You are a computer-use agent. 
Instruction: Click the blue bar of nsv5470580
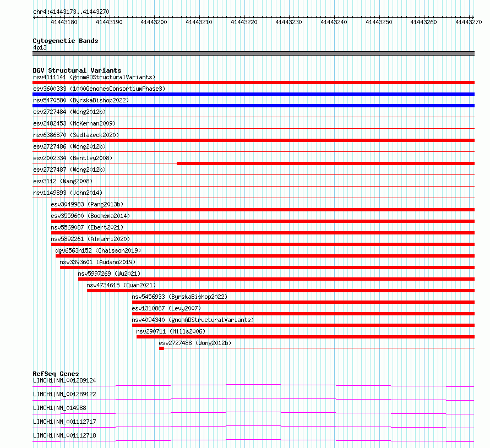(x=253, y=106)
